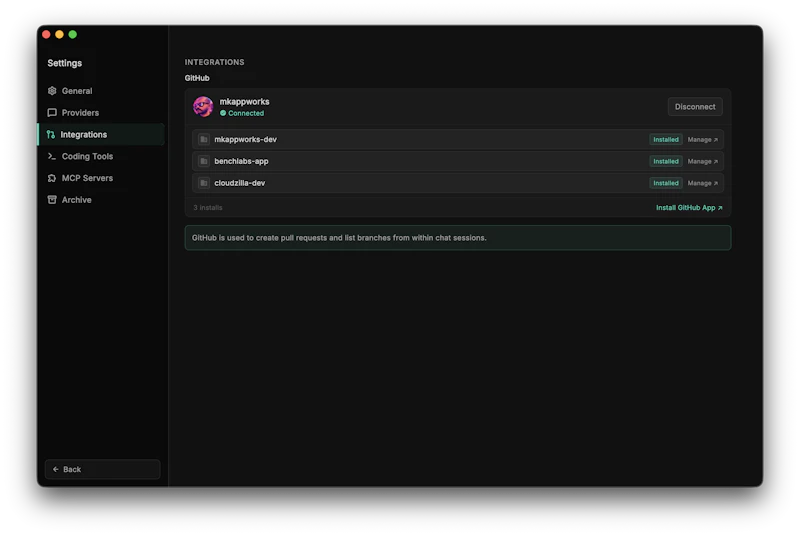
Task: Open the Providers settings section
Action: tap(101, 113)
